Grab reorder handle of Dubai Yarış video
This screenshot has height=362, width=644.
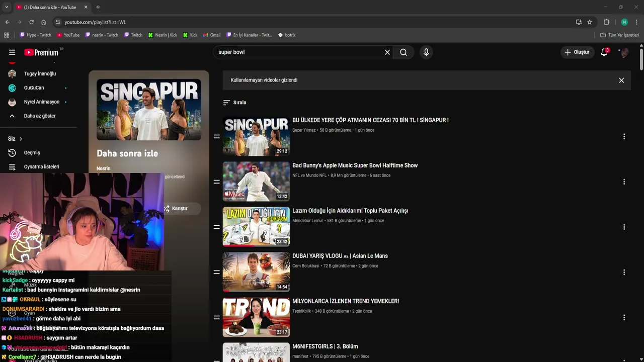[217, 273]
